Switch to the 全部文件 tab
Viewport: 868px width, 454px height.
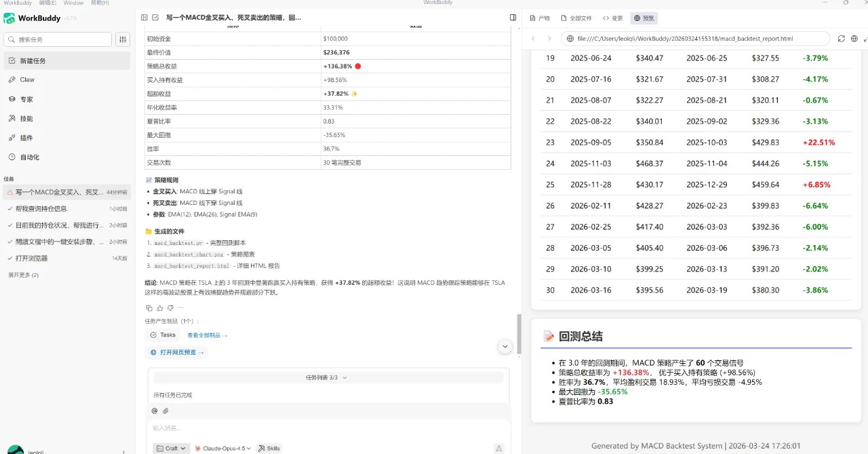(x=576, y=18)
